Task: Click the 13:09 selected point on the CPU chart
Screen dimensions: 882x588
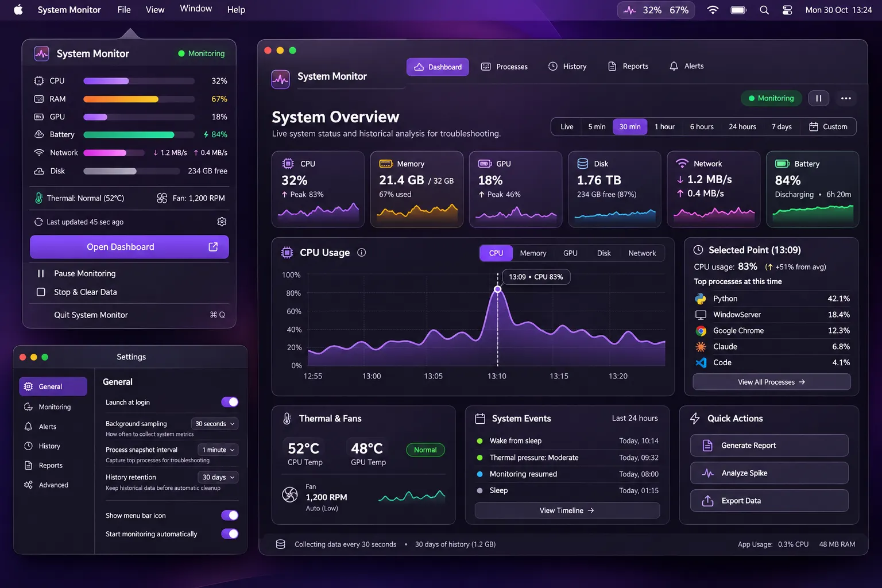Action: pyautogui.click(x=498, y=289)
